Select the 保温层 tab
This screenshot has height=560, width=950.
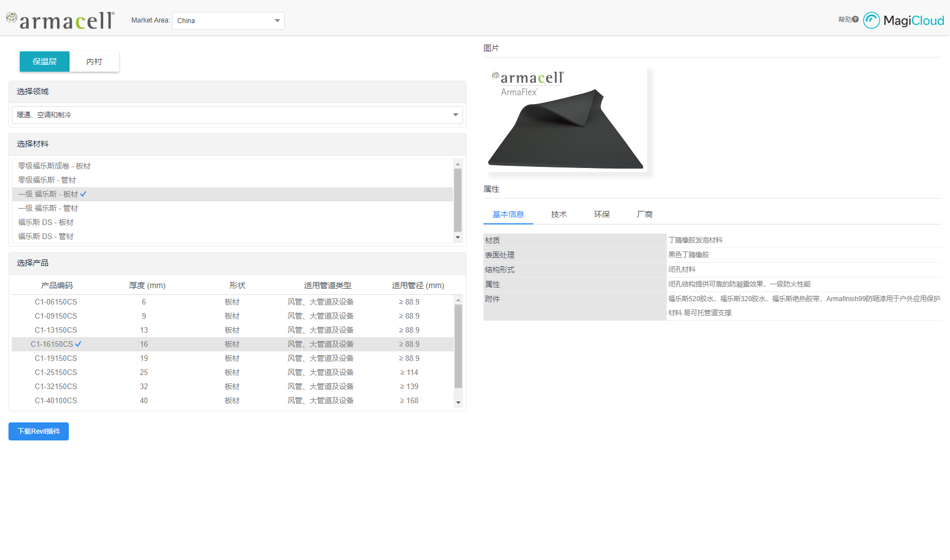tap(45, 61)
